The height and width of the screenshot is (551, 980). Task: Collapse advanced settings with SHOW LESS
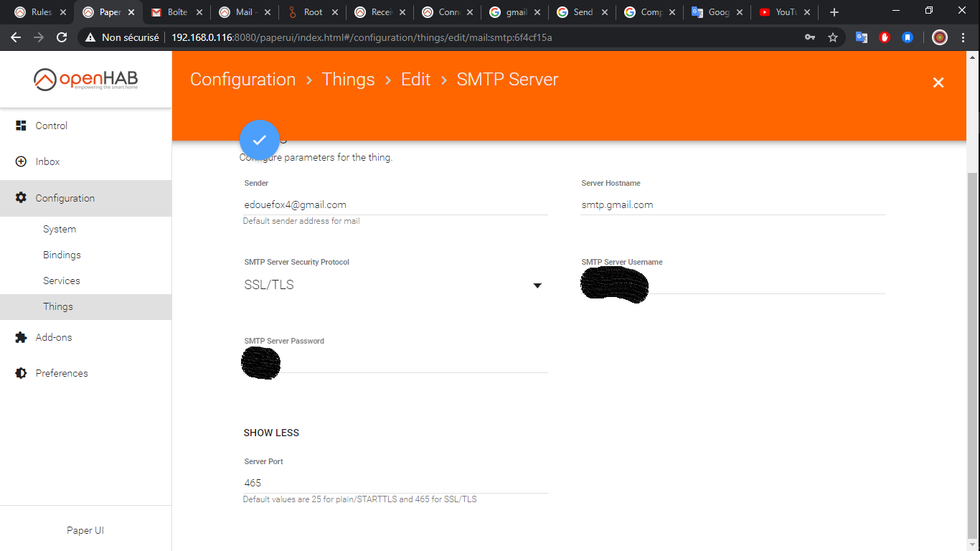tap(271, 433)
